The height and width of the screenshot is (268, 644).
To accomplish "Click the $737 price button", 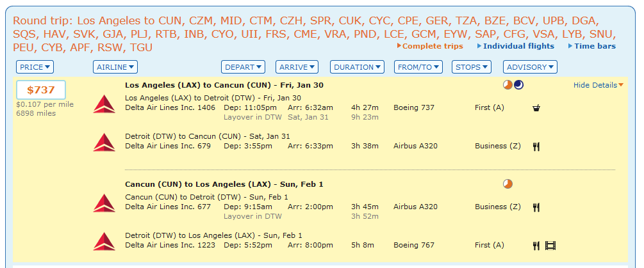I will [40, 91].
